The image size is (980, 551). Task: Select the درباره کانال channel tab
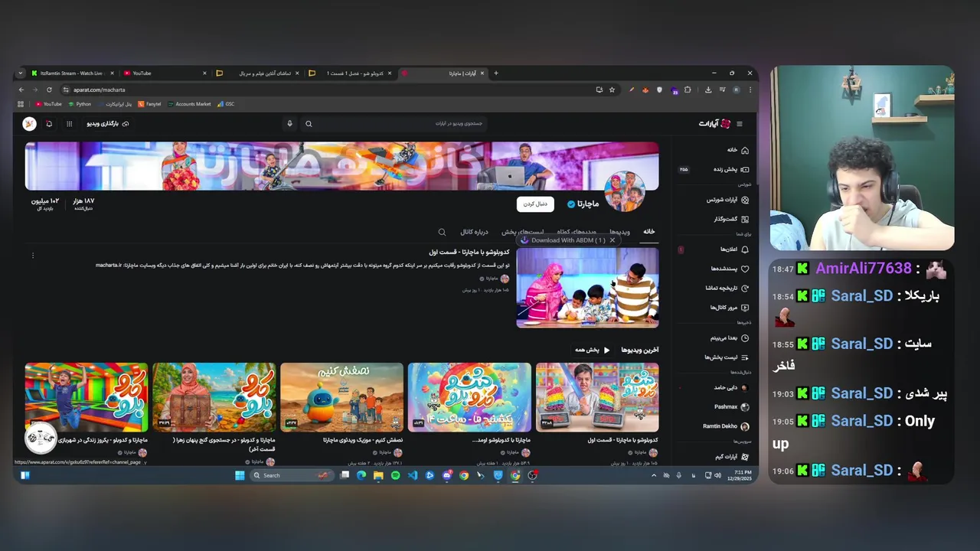(474, 232)
